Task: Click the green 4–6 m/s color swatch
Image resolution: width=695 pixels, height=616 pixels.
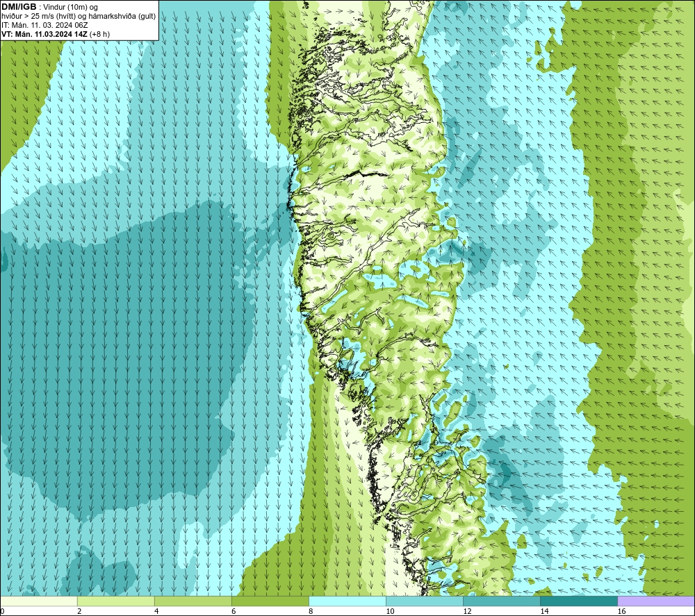Action: click(x=193, y=601)
